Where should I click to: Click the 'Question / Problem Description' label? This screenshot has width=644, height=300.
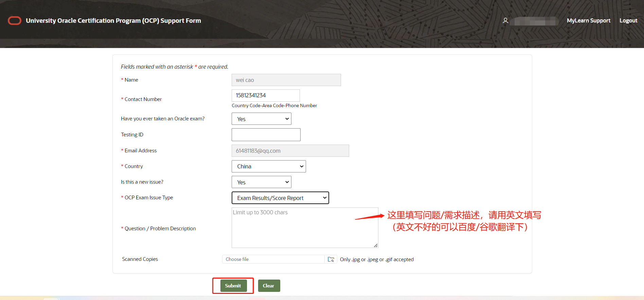(160, 229)
